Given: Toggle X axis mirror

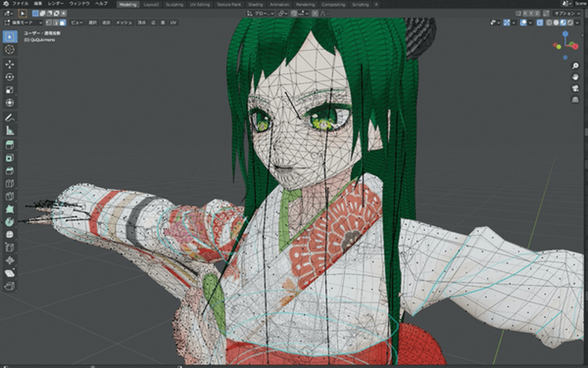Looking at the screenshot, I should 525,13.
